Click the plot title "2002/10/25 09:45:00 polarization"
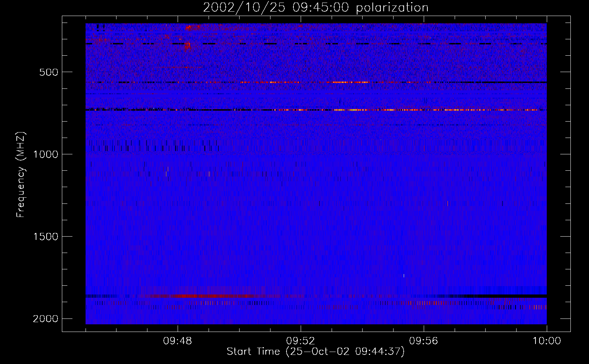 coord(316,8)
